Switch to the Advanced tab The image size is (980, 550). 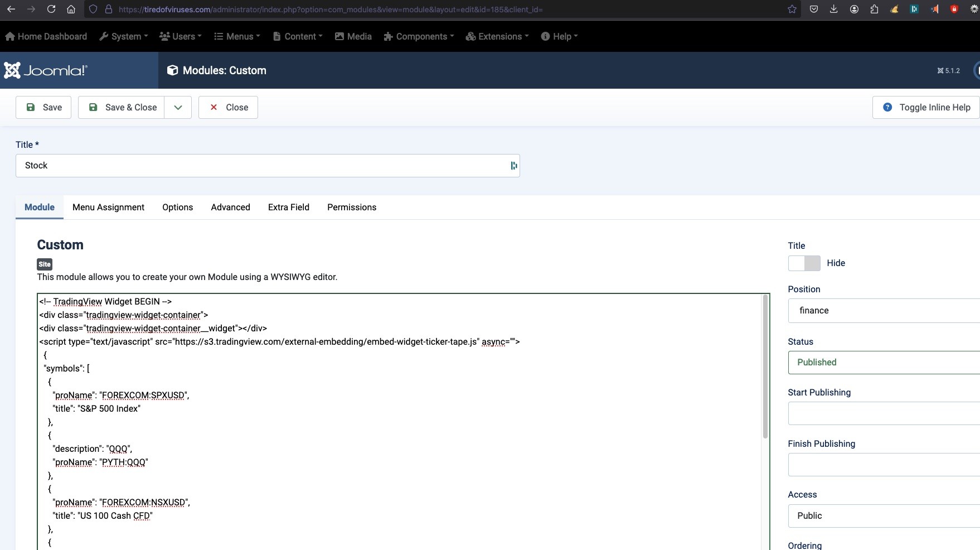[x=230, y=208]
